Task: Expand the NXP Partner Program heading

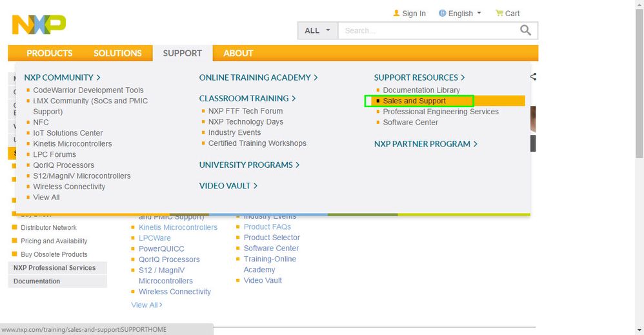Action: click(x=425, y=144)
